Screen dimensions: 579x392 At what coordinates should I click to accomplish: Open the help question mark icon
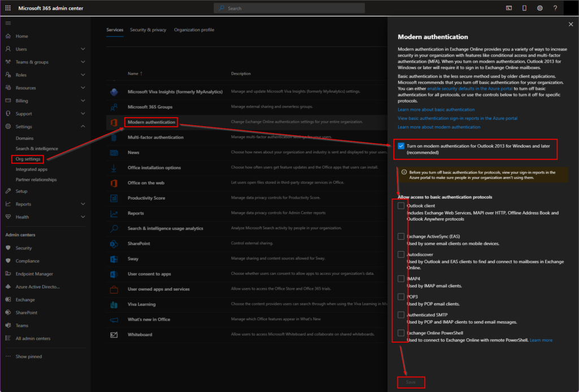555,8
